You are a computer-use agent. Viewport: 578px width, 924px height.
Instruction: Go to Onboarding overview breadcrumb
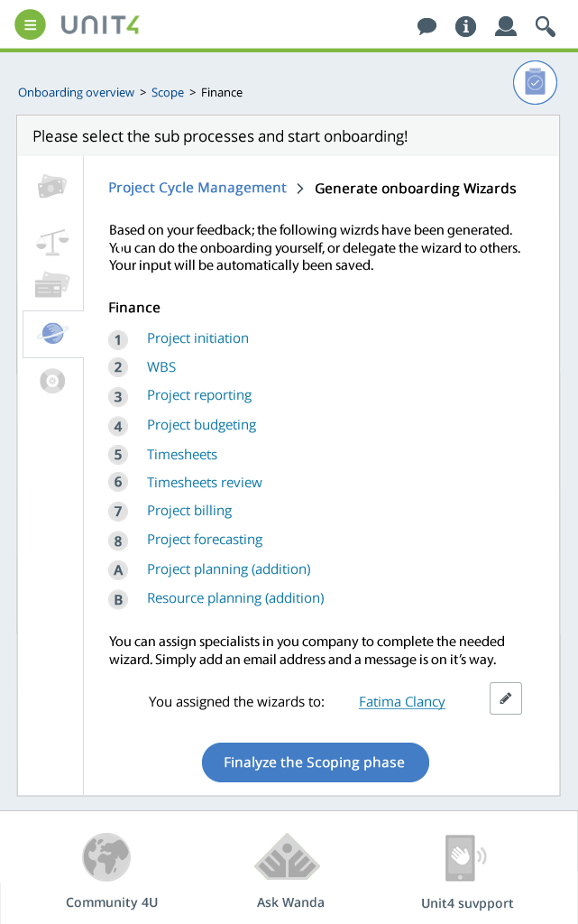pos(76,93)
